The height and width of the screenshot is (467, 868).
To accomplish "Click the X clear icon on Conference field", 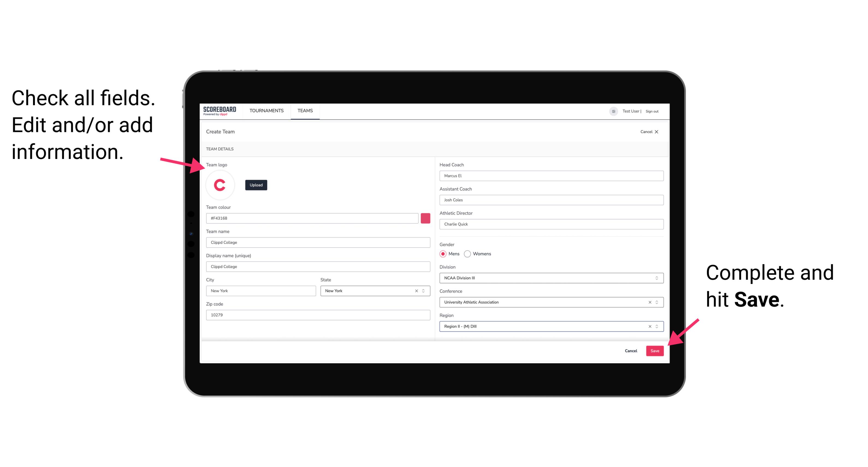I will pyautogui.click(x=648, y=303).
